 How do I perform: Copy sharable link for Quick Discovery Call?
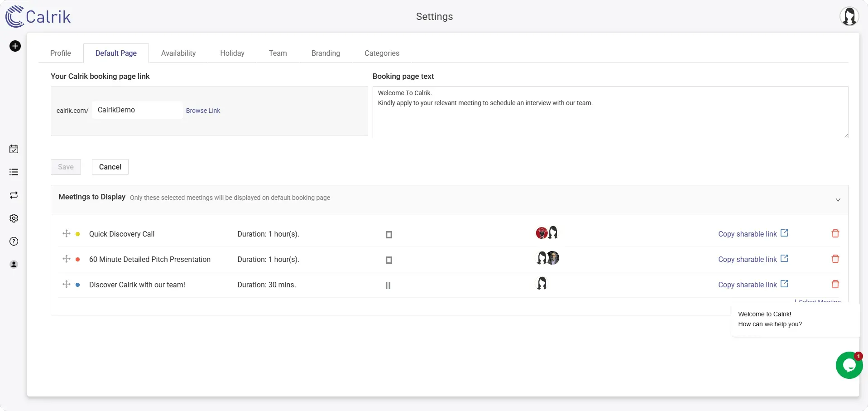coord(747,234)
